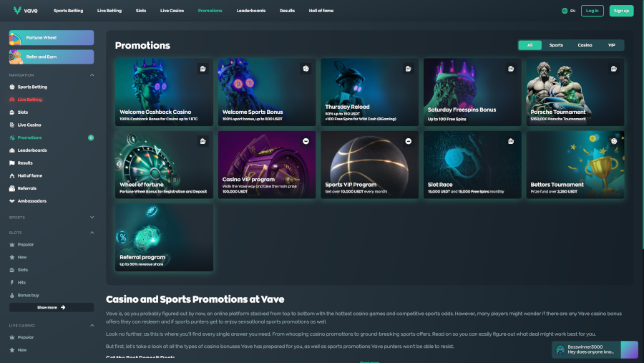Image resolution: width=644 pixels, height=363 pixels.
Task: Click the Sign up button
Action: click(621, 11)
